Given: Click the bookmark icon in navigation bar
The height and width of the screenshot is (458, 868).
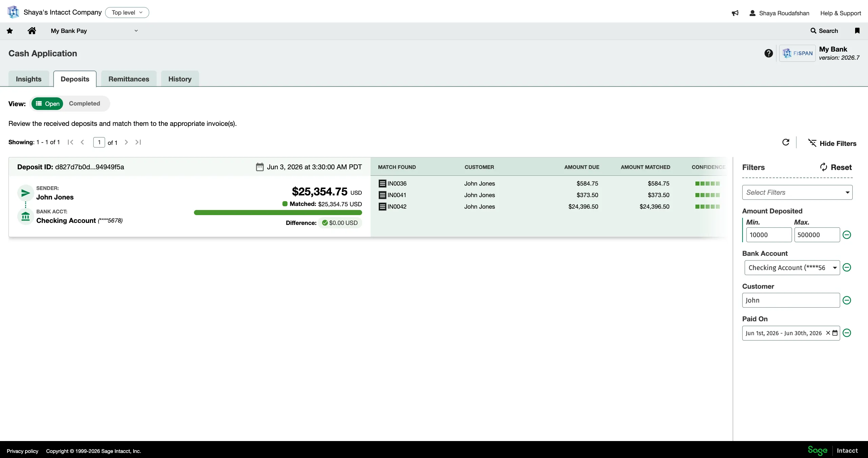Looking at the screenshot, I should [857, 31].
